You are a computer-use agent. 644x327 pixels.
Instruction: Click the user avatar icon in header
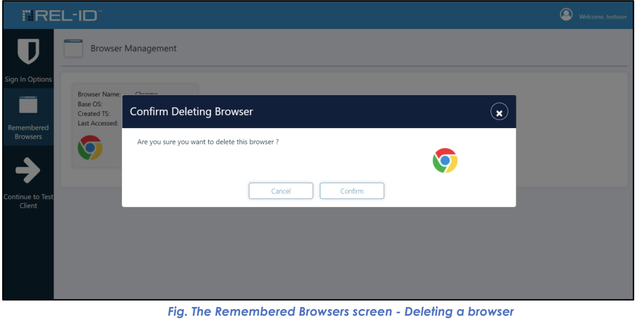566,14
